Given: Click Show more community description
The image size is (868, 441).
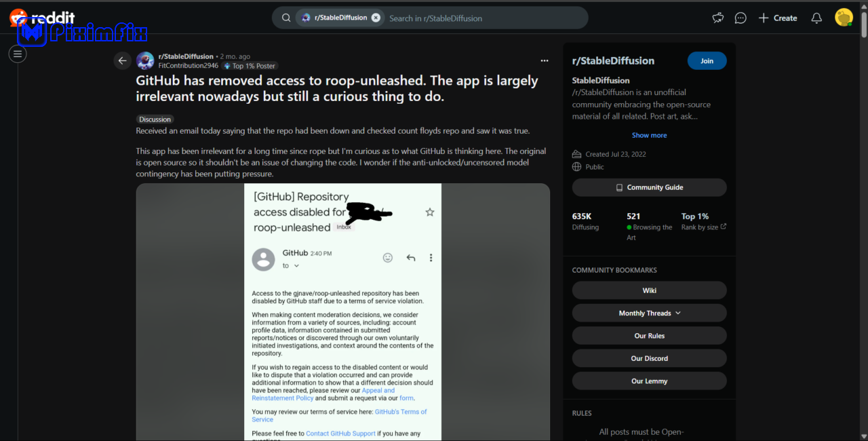Looking at the screenshot, I should point(649,135).
